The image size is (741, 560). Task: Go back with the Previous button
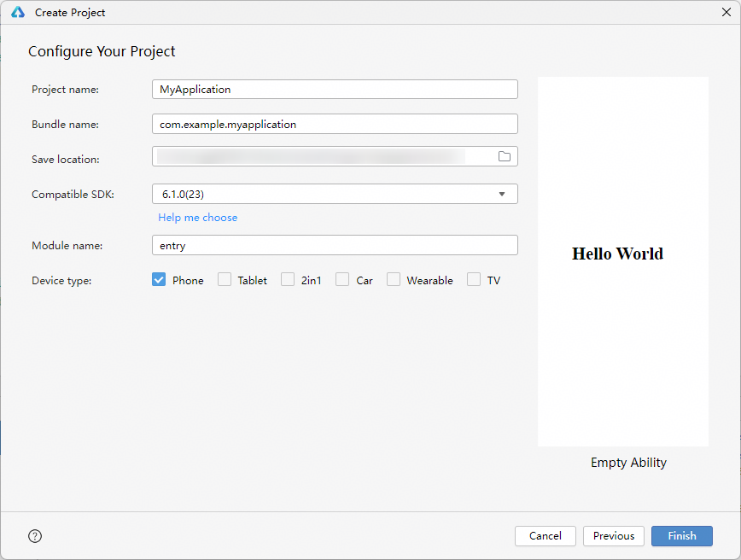[614, 536]
